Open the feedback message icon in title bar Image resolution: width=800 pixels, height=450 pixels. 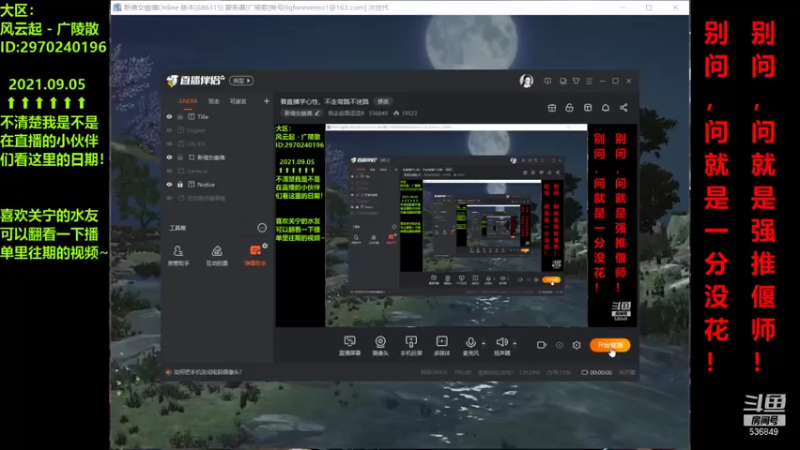tap(547, 81)
